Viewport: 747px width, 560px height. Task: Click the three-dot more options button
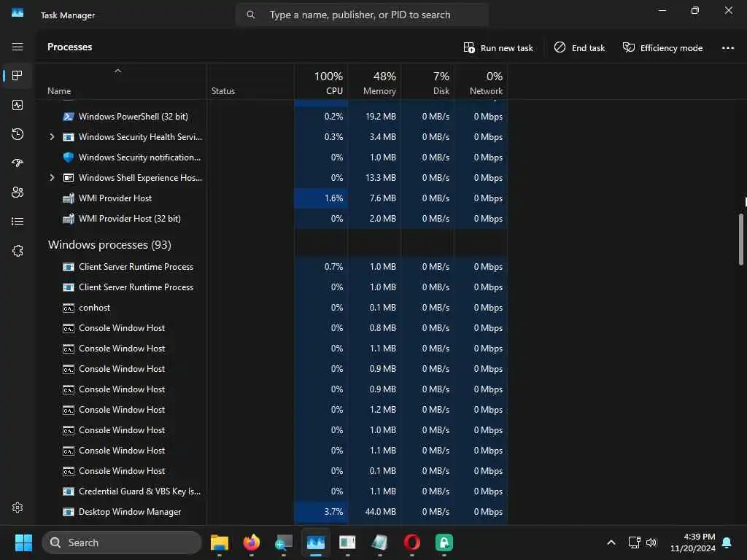coord(727,47)
